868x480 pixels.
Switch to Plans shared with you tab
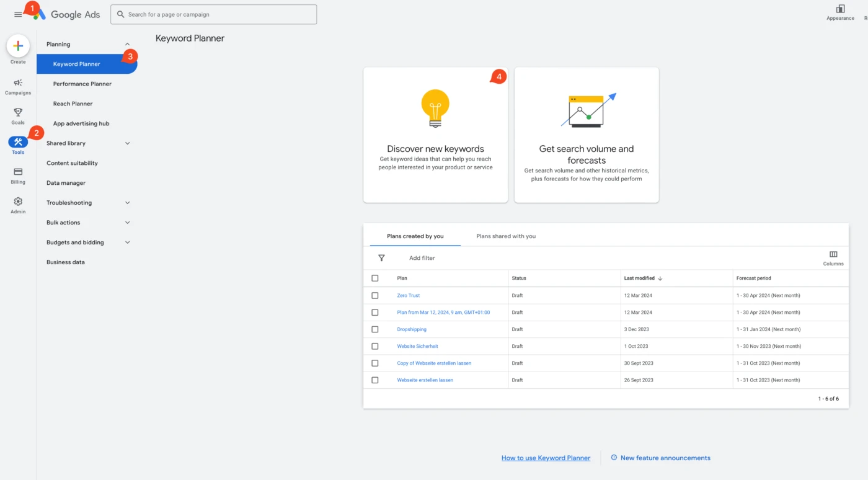pos(506,236)
